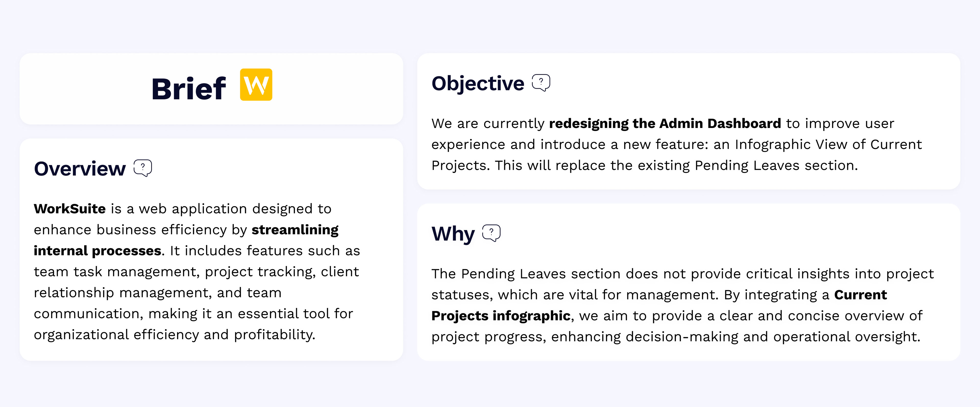Select the Objective heading
The height and width of the screenshot is (407, 980).
click(x=478, y=84)
